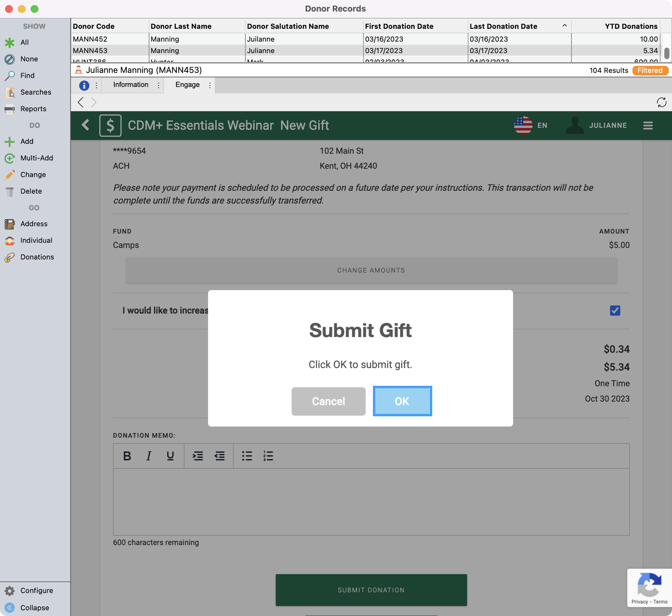Screen dimensions: 672x616
Task: Open the Information tab options menu
Action: [x=159, y=85]
